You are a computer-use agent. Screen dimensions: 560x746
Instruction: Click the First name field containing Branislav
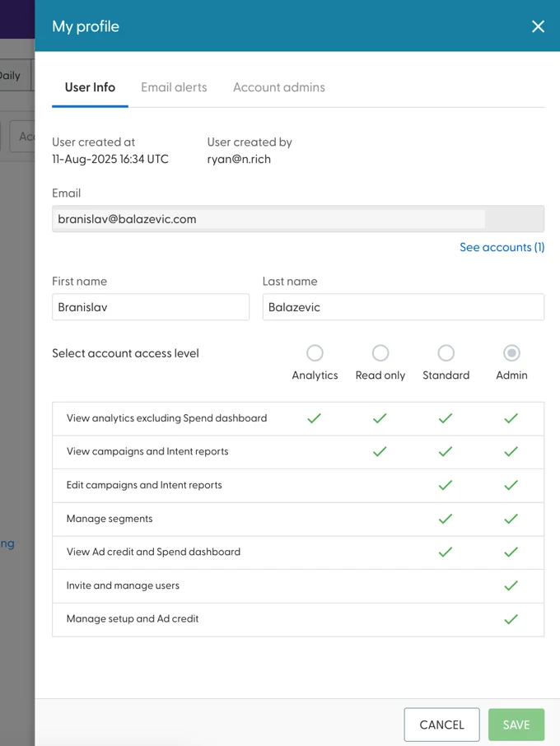click(x=151, y=307)
